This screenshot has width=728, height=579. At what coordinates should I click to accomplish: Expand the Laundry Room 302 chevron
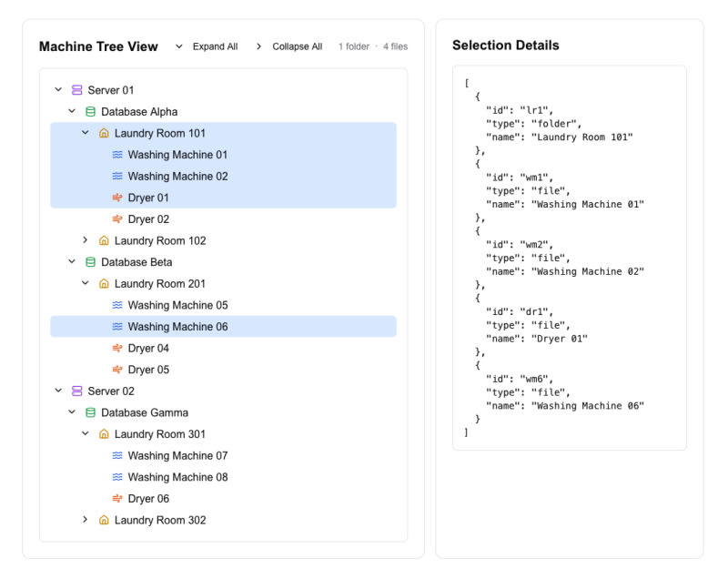(x=86, y=520)
